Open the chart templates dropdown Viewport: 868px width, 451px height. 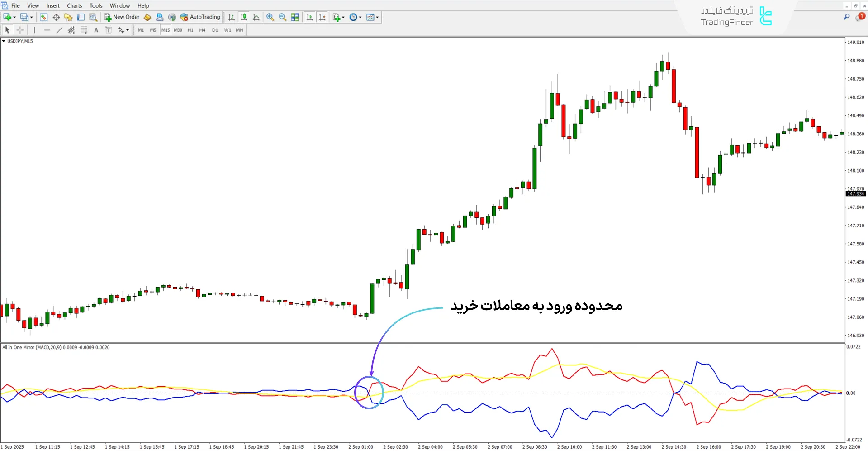point(377,17)
